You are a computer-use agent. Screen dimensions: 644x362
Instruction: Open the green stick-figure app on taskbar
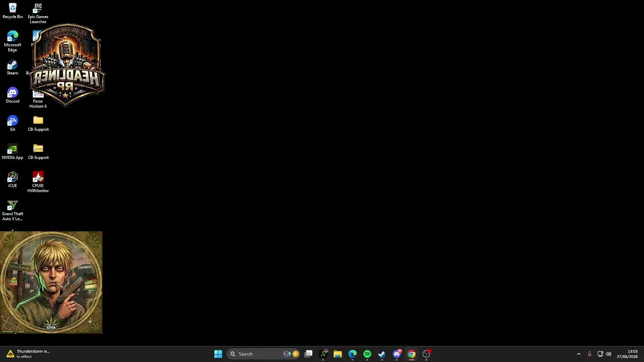pos(323,354)
